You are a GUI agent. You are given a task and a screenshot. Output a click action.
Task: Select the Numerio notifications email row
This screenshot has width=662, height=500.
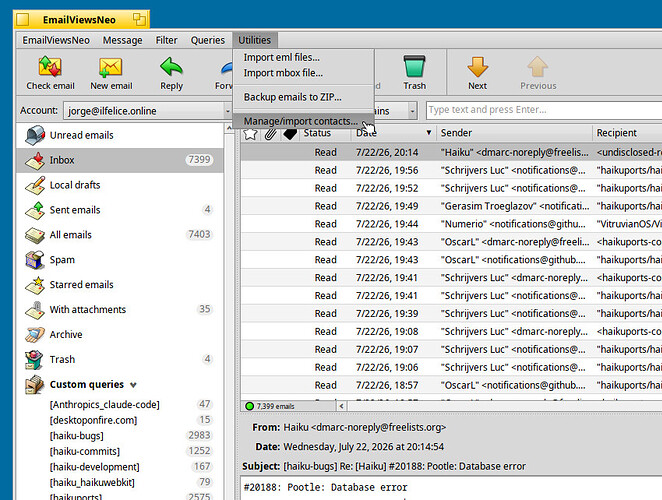[451, 224]
